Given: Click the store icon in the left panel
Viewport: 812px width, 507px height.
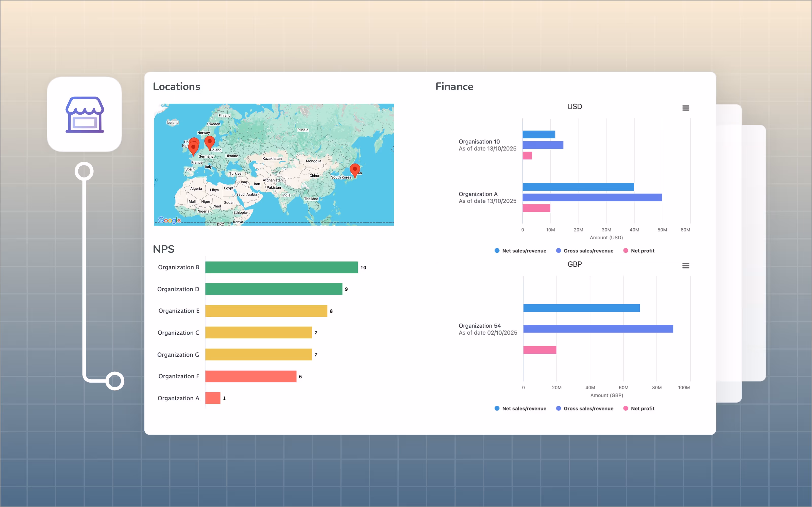Looking at the screenshot, I should tap(84, 115).
